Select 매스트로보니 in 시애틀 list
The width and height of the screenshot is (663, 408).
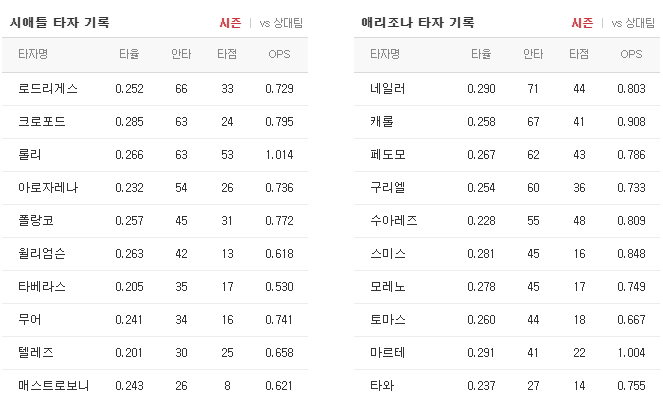click(53, 386)
